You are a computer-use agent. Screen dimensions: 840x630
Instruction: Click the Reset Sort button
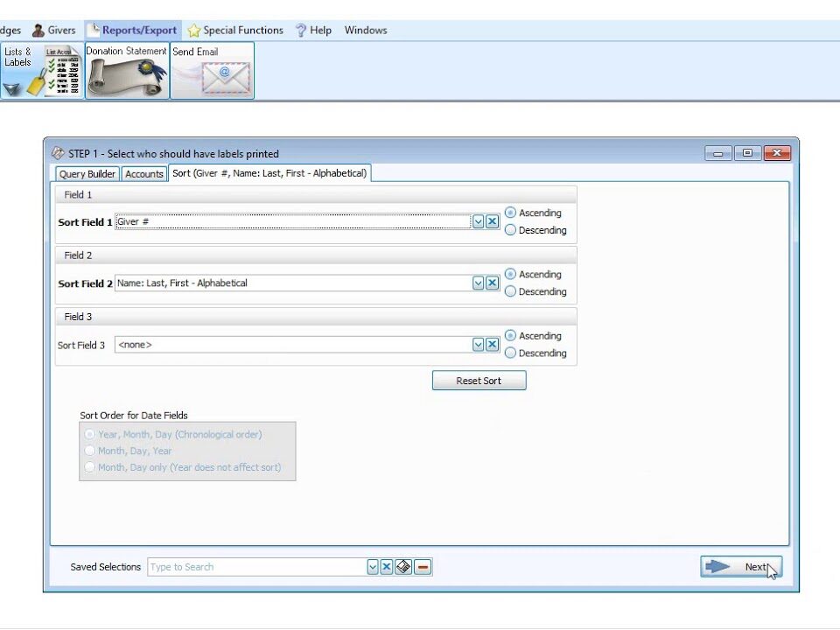point(479,381)
